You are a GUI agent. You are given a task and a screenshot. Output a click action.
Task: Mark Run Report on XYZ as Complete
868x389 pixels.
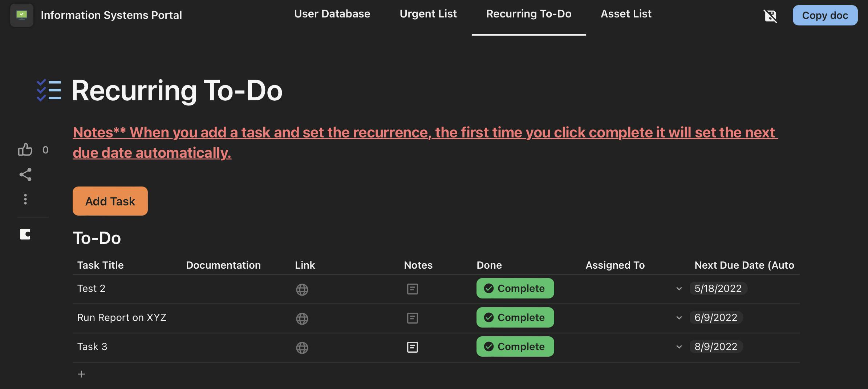point(515,317)
